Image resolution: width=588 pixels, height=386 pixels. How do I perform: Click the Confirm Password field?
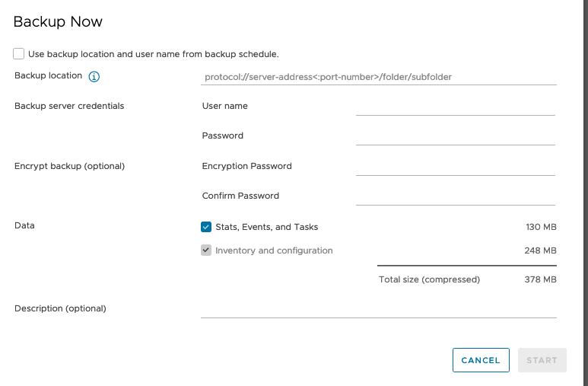(x=455, y=196)
